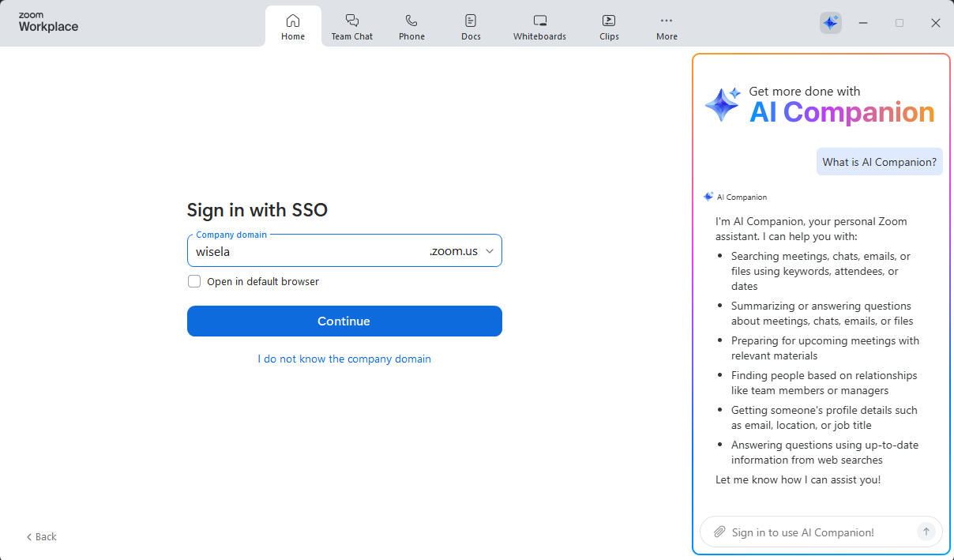The width and height of the screenshot is (954, 560).
Task: Open the Whiteboards section
Action: pos(539,25)
